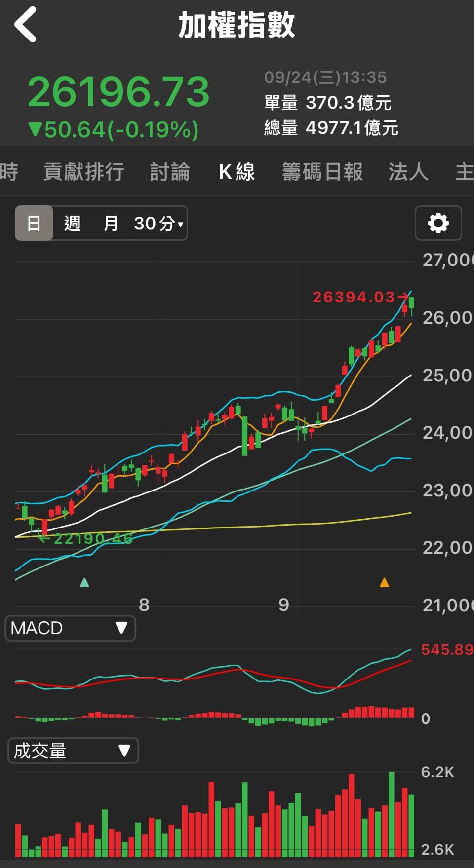Select the 月 monthly interval
This screenshot has height=868, width=474.
pos(111,223)
